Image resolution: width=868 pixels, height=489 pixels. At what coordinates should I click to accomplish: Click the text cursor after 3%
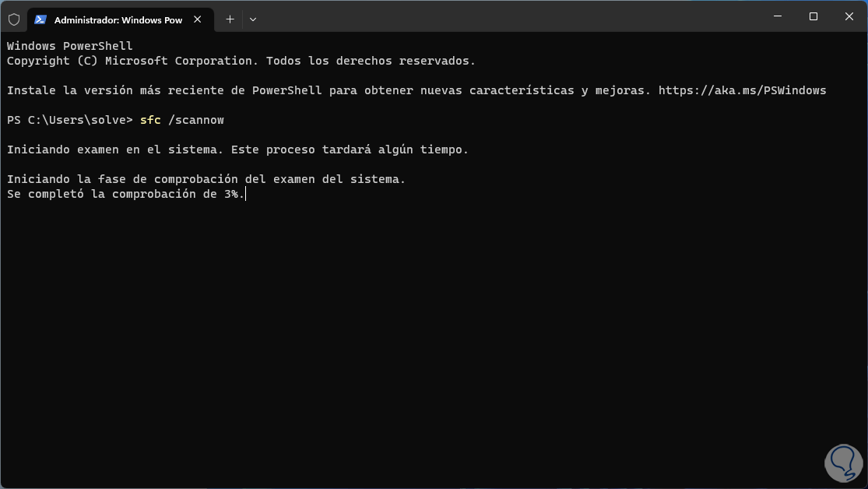(x=246, y=194)
